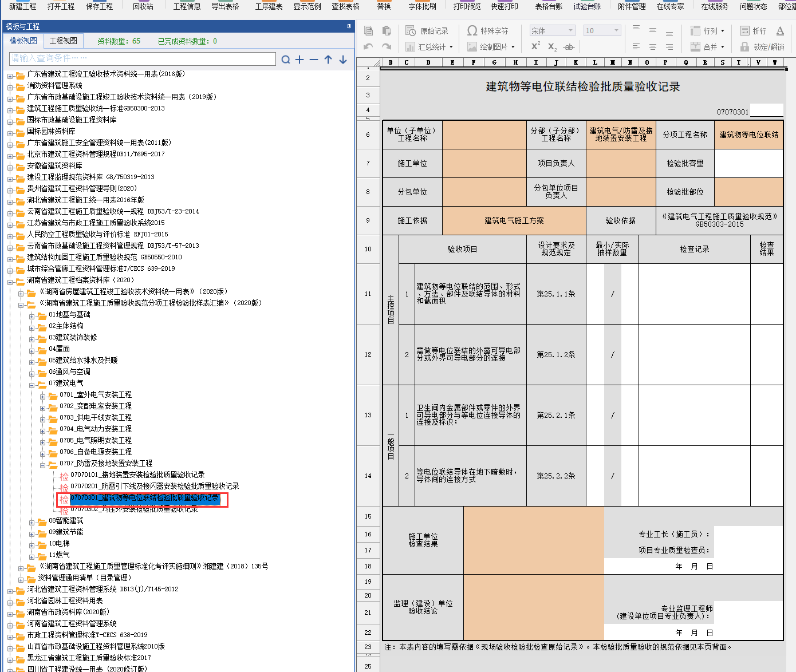
Task: Click 试验台账 in the top menu
Action: tap(587, 6)
